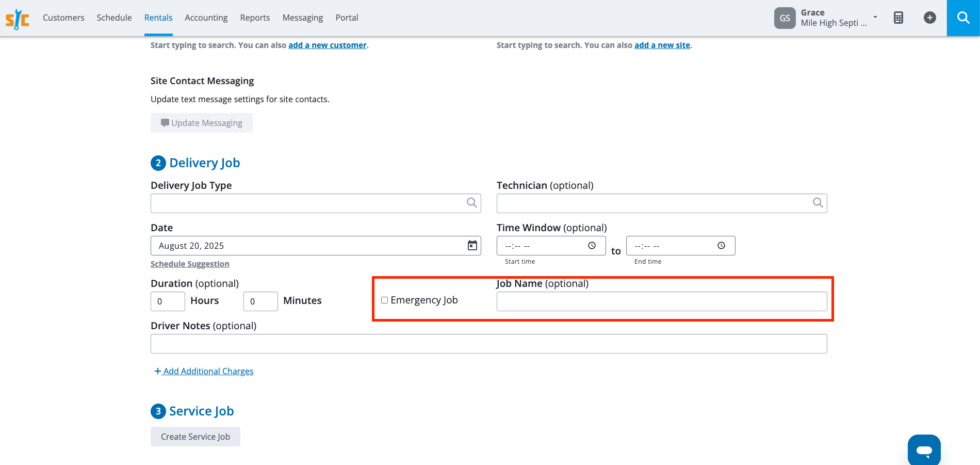980x465 pixels.
Task: Toggle the Emergency Job checkbox
Action: pyautogui.click(x=384, y=300)
